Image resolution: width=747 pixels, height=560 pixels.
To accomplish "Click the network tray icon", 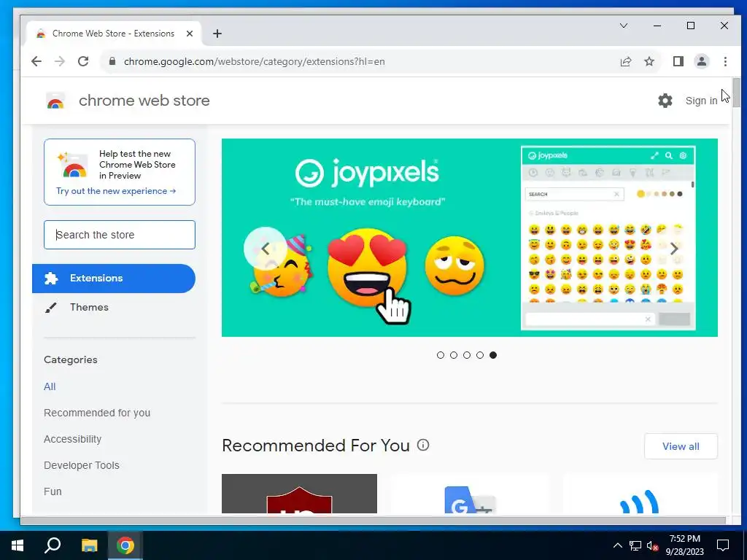I will tap(635, 545).
